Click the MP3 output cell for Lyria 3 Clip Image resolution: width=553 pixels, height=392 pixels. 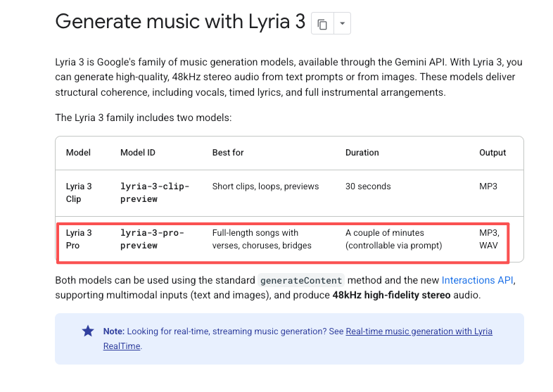click(488, 186)
